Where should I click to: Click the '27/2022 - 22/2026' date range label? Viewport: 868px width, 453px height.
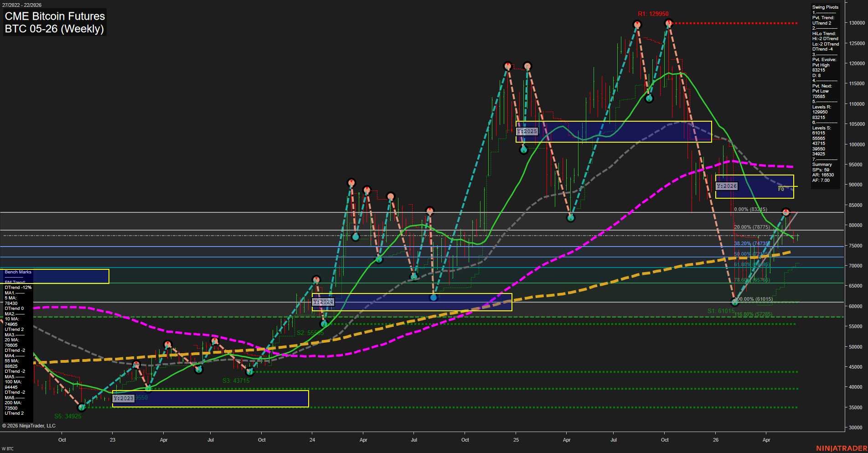(21, 5)
